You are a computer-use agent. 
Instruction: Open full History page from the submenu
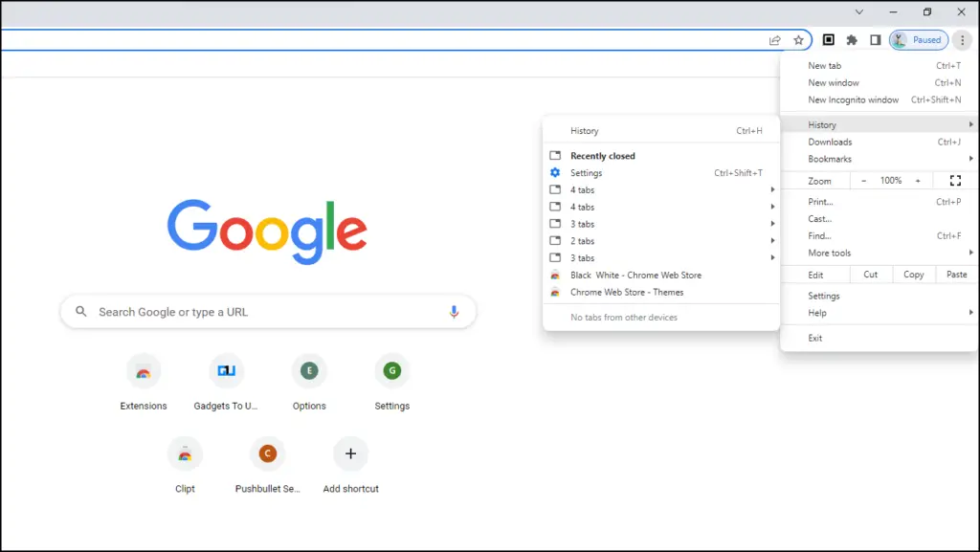click(x=661, y=130)
